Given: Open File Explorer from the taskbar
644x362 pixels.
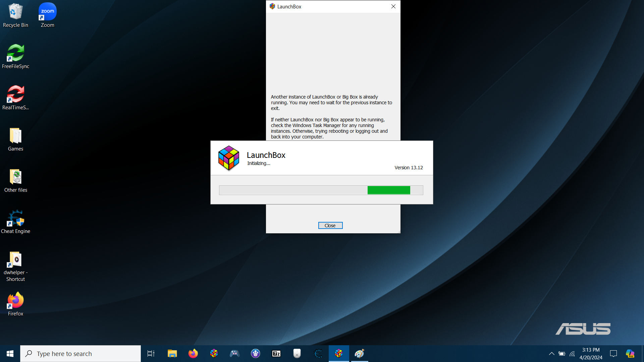Looking at the screenshot, I should (x=172, y=354).
